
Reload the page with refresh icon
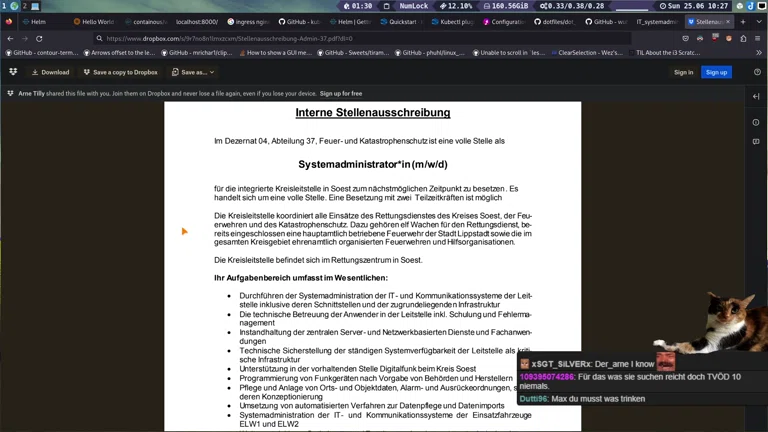click(39, 38)
